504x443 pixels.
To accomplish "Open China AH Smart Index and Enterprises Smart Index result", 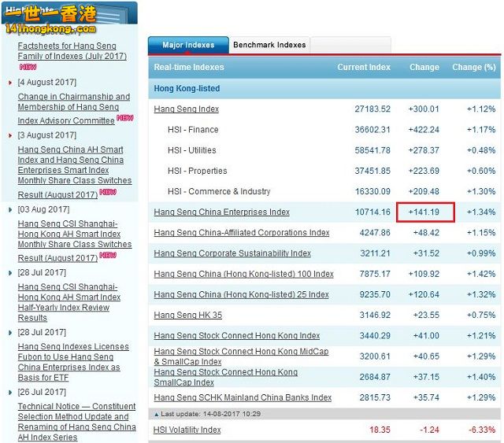I will click(75, 172).
